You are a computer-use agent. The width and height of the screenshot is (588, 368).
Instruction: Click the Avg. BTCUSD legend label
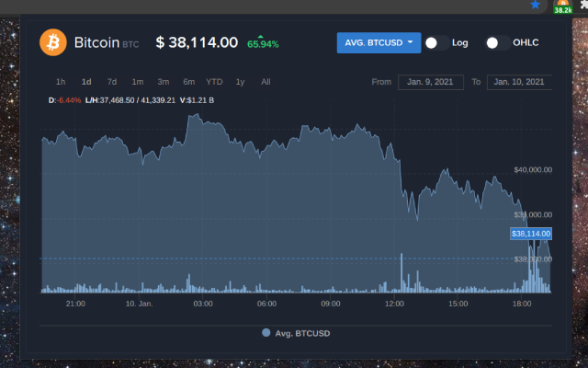(302, 333)
